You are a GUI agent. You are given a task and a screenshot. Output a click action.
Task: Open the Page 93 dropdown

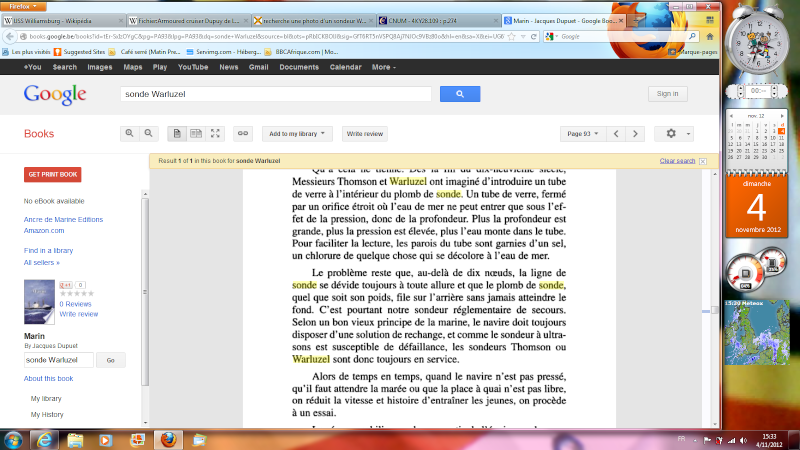click(583, 134)
